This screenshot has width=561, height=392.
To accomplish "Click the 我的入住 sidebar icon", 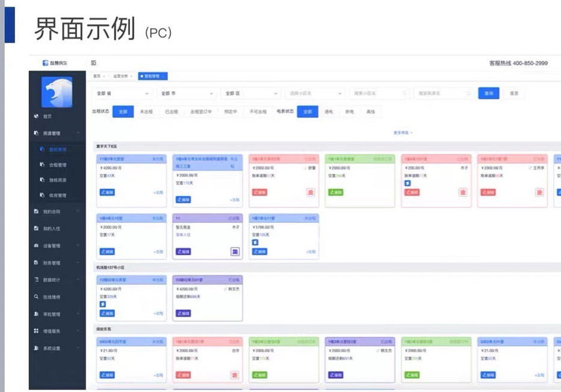I will [36, 228].
